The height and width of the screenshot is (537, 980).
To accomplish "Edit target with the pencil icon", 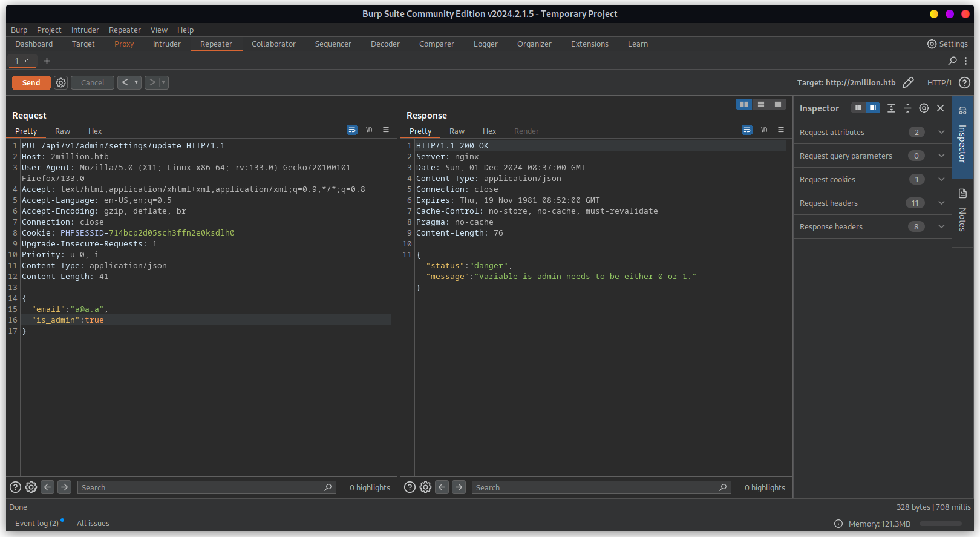I will (908, 82).
